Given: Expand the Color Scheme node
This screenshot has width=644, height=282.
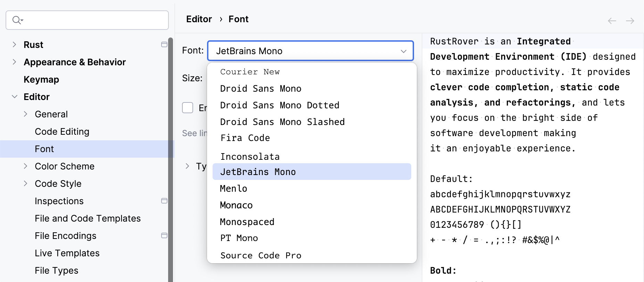Looking at the screenshot, I should [x=25, y=166].
